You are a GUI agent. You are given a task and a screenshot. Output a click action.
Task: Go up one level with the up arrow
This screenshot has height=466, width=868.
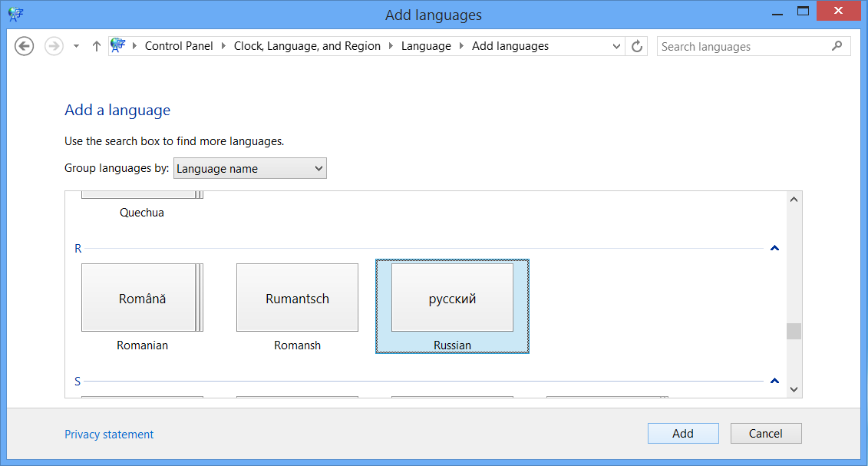coord(96,46)
